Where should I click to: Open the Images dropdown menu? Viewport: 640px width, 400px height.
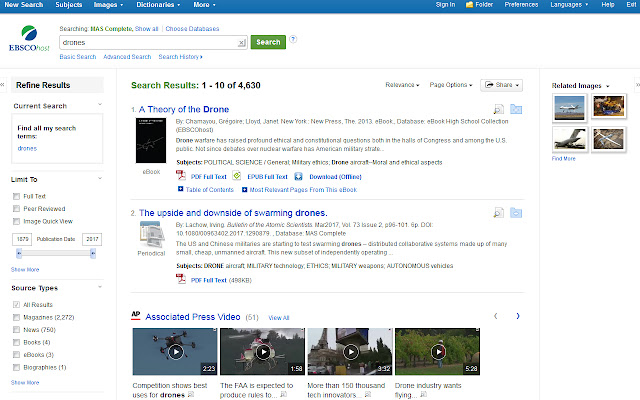click(x=109, y=5)
